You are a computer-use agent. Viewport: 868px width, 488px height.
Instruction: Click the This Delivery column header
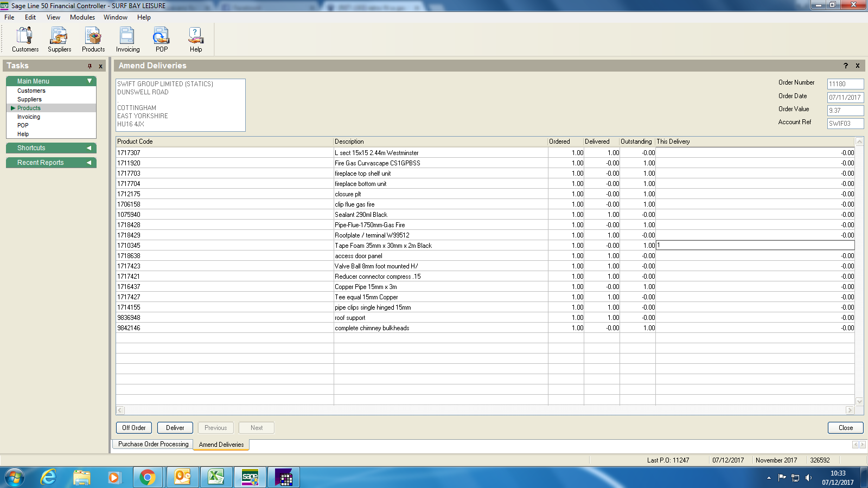[x=755, y=142]
